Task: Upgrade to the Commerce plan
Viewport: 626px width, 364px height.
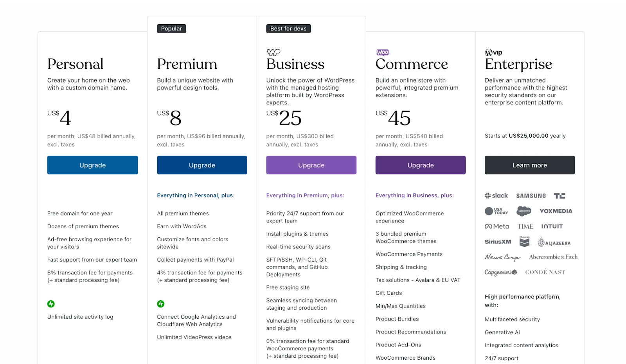Action: click(x=420, y=165)
